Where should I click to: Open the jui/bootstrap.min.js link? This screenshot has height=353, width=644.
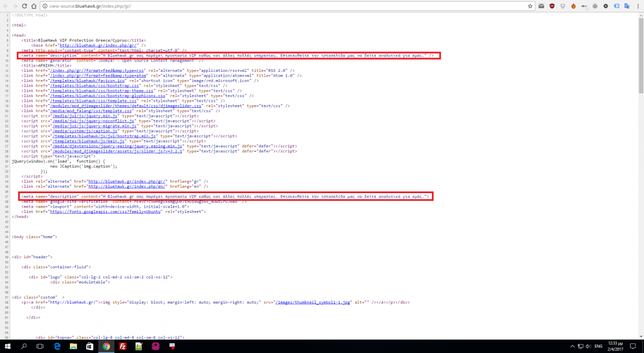coord(104,136)
